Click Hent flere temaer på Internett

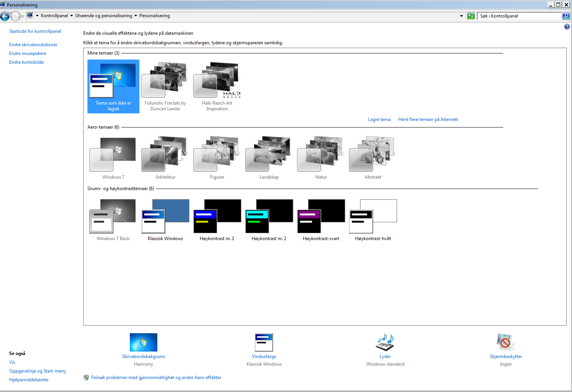pos(428,119)
